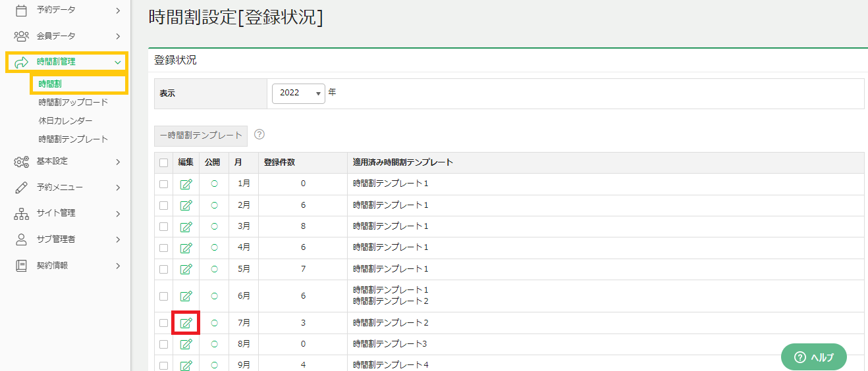Check the 1月 row checkbox

164,184
